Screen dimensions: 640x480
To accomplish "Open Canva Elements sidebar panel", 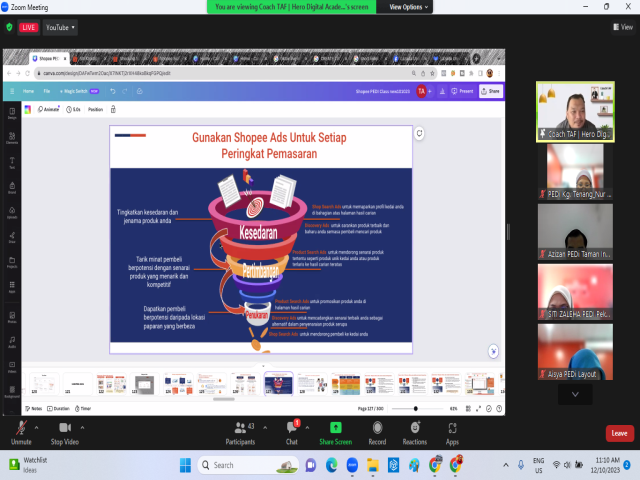I will tap(12, 140).
